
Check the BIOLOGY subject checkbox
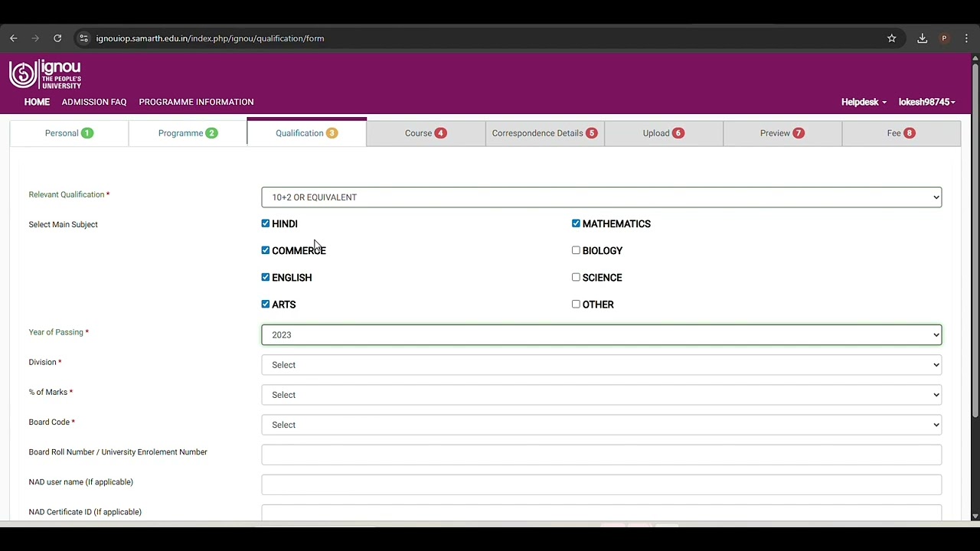pyautogui.click(x=576, y=250)
